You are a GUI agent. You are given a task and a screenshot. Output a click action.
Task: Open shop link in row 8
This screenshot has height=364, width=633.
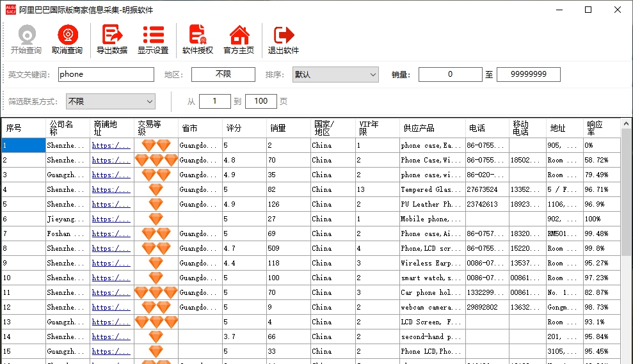pyautogui.click(x=111, y=249)
